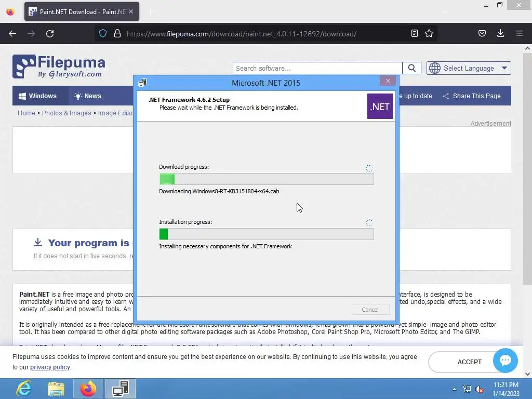Viewport: 532px width, 399px height.
Task: Open the Photos & Images breadcrumb
Action: 66,113
